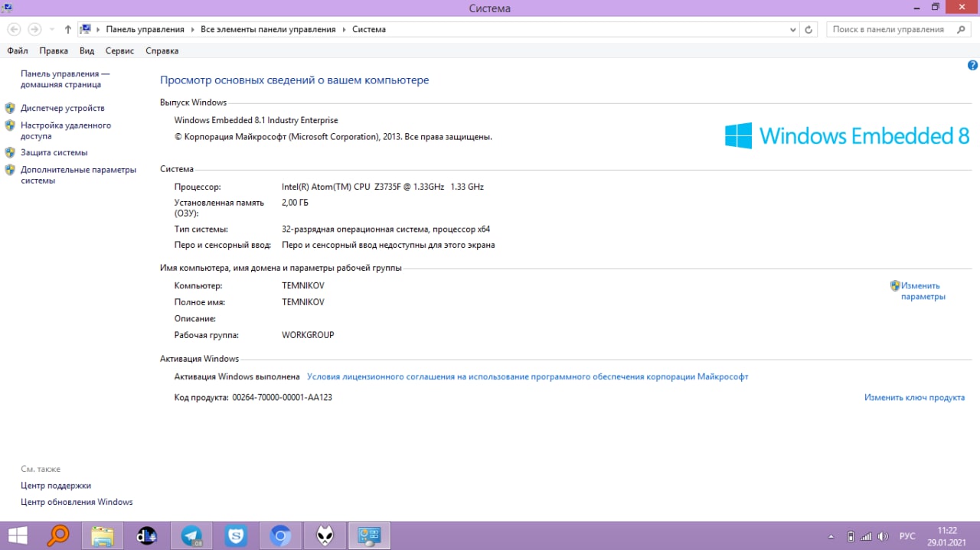The image size is (980, 550).
Task: Click the Панель управления breadcrumb
Action: [x=145, y=29]
